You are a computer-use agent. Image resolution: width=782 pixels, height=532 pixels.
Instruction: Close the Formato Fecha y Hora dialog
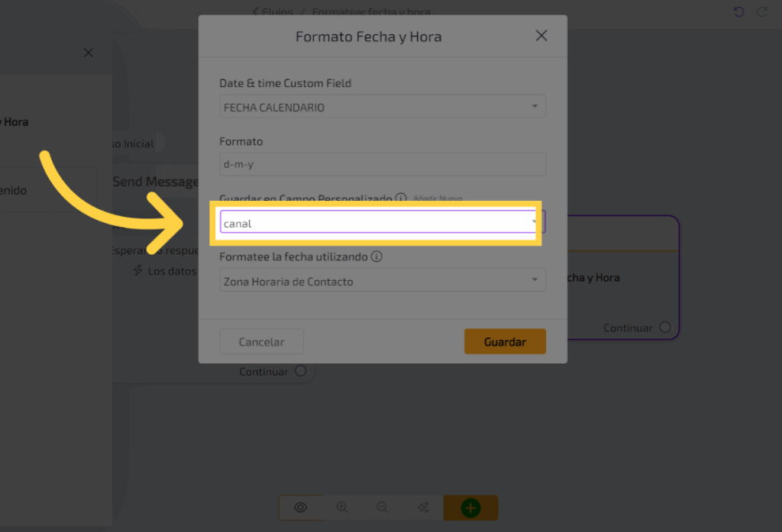point(541,36)
